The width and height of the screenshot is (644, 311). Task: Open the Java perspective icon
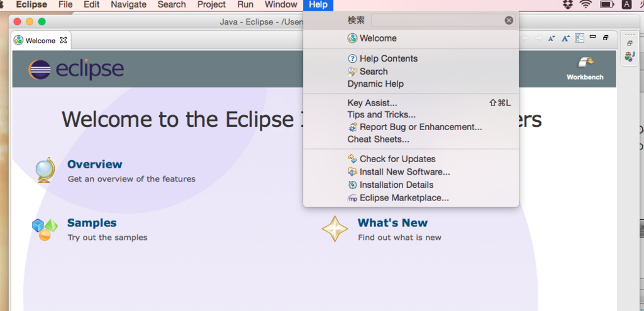coord(630,56)
